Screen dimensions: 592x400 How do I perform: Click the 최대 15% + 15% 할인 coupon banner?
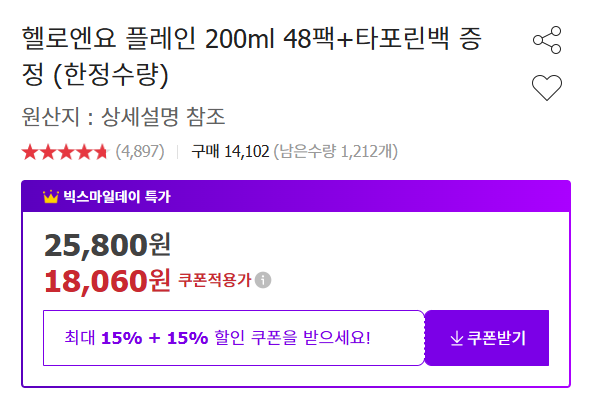pos(234,338)
